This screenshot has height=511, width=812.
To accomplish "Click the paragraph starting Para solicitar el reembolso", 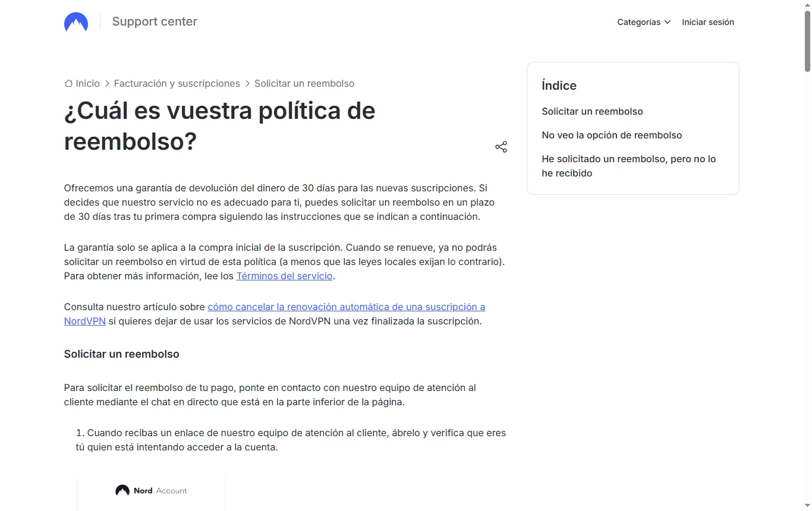I will tap(270, 395).
